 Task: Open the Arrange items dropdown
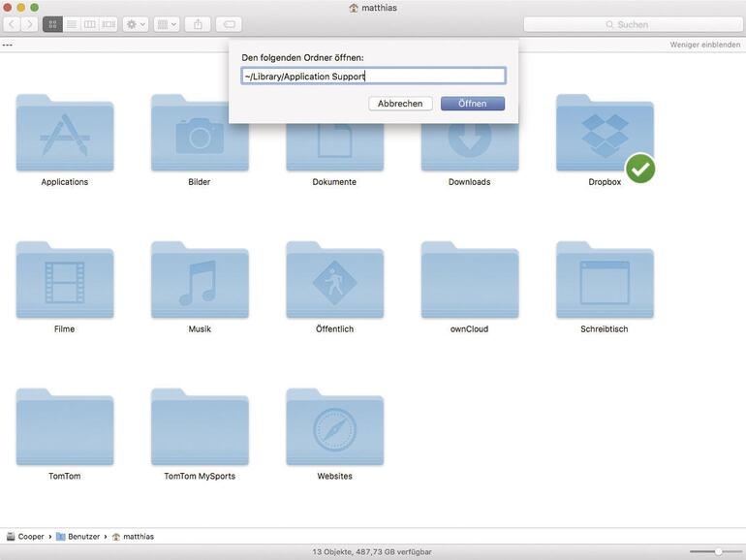coord(167,24)
